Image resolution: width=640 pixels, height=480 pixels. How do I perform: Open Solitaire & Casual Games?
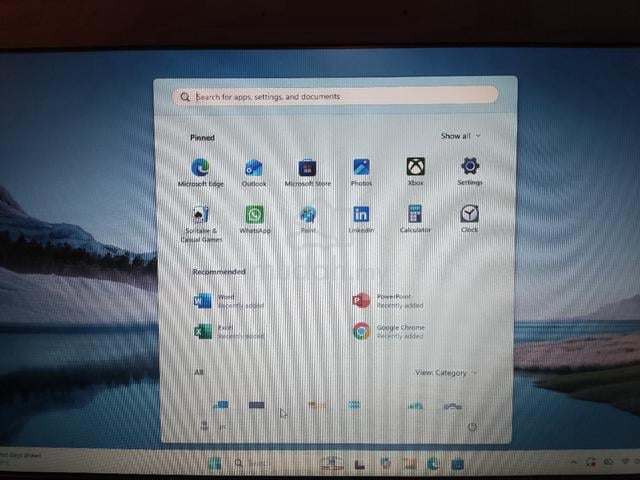pos(201,224)
